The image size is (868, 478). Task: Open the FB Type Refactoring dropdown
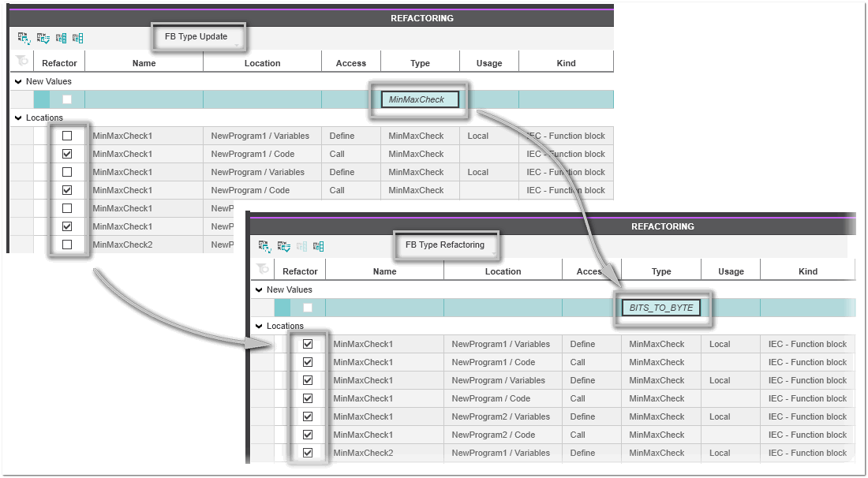click(447, 245)
